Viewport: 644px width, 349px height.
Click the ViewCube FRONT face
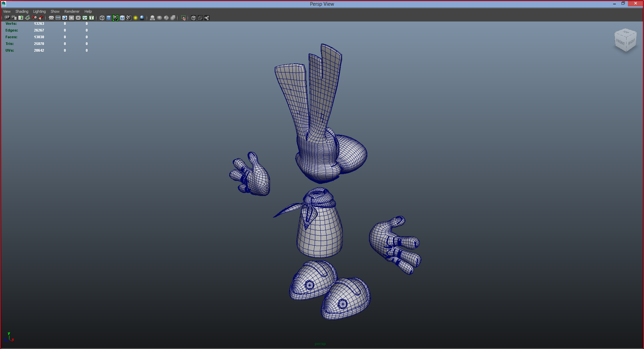620,42
